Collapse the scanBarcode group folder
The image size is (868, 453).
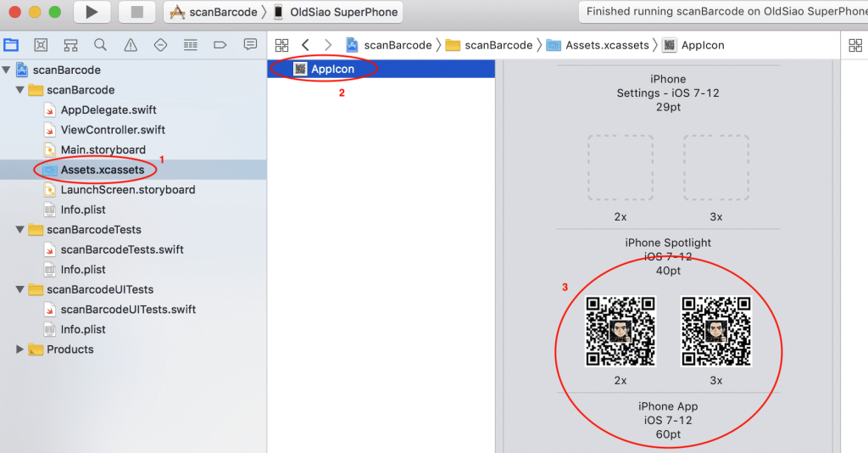coord(20,90)
